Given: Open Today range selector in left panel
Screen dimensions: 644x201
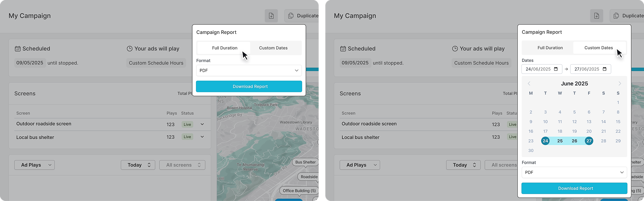Looking at the screenshot, I should (138, 165).
